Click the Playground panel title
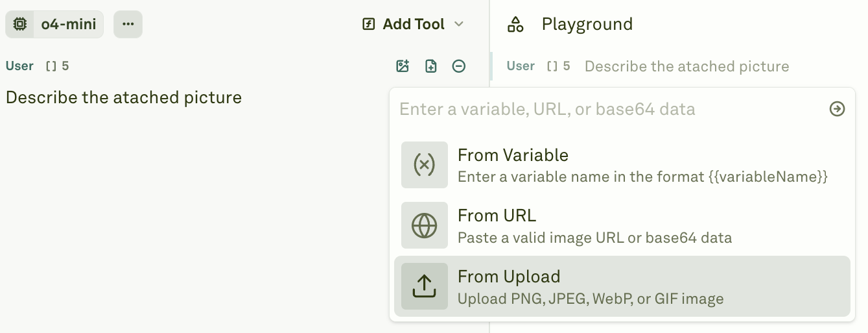Screen dimensions: 868x333 tap(587, 25)
